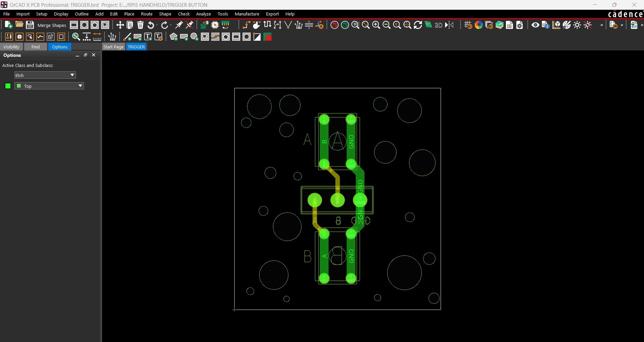The height and width of the screenshot is (342, 644).
Task: Open the Etch active class dropdown
Action: [x=45, y=75]
